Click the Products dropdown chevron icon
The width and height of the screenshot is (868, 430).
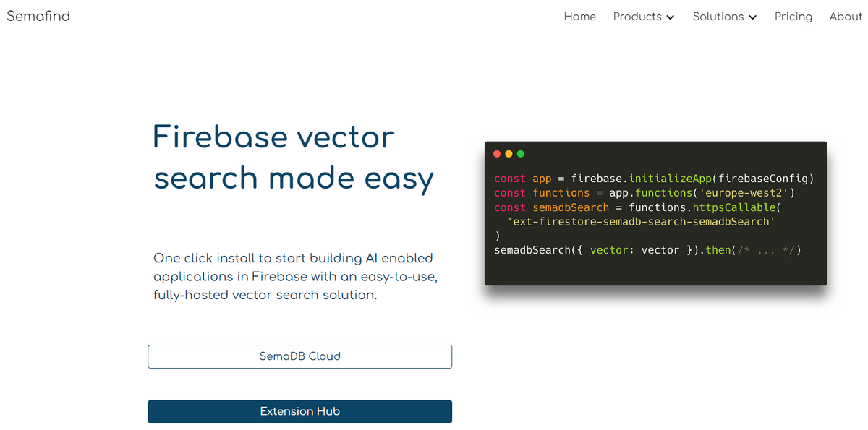pos(671,17)
